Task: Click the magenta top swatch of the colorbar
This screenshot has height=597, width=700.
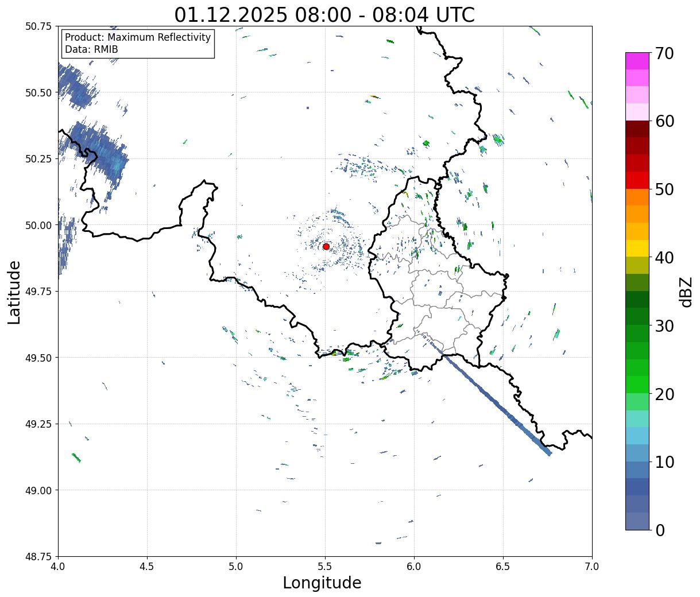Action: pos(637,61)
